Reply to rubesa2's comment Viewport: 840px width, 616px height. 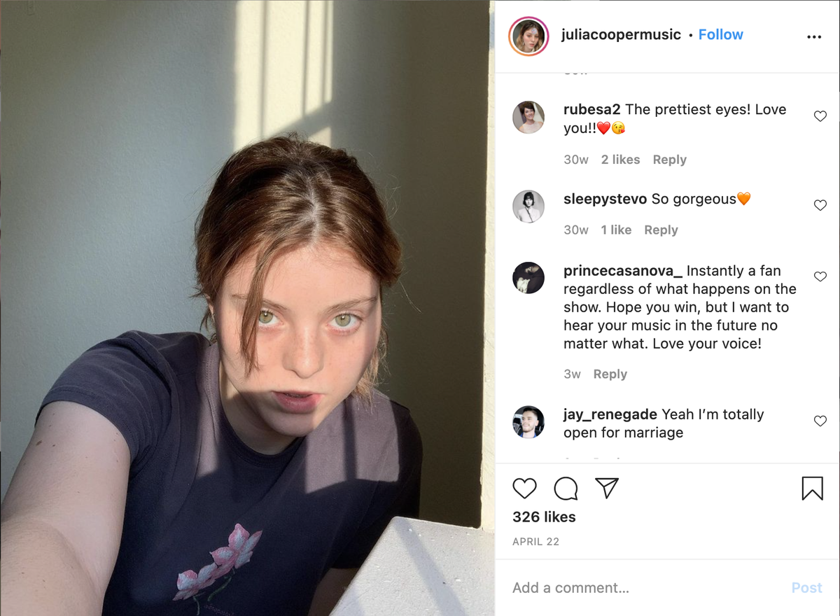[669, 160]
